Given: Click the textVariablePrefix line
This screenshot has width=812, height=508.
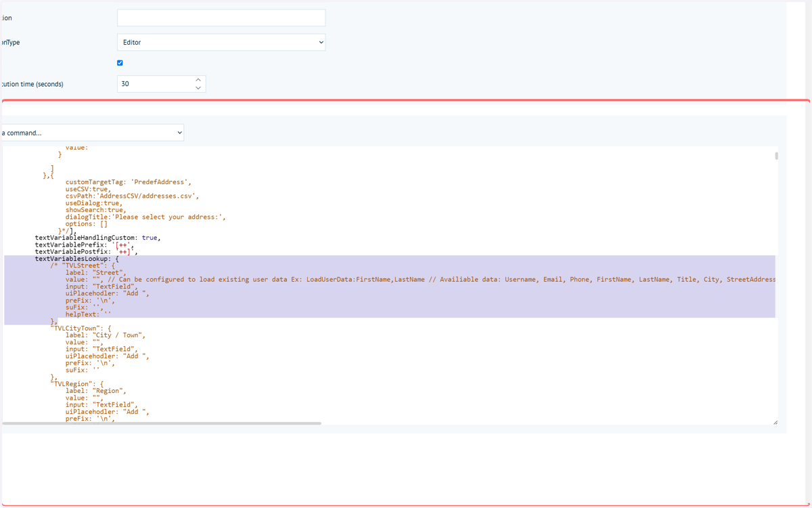Looking at the screenshot, I should [x=85, y=245].
